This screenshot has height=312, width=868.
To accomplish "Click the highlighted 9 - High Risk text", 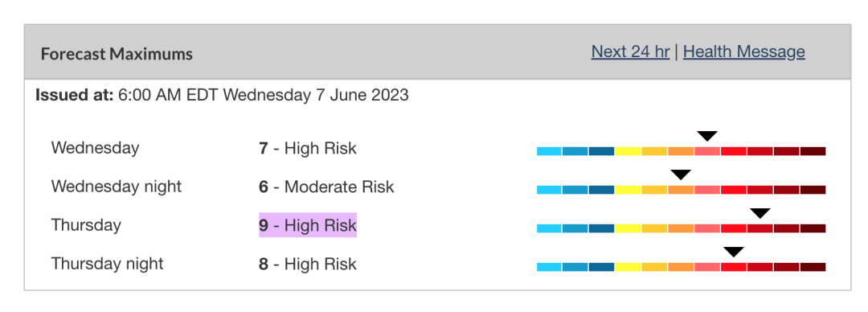I will (x=308, y=225).
